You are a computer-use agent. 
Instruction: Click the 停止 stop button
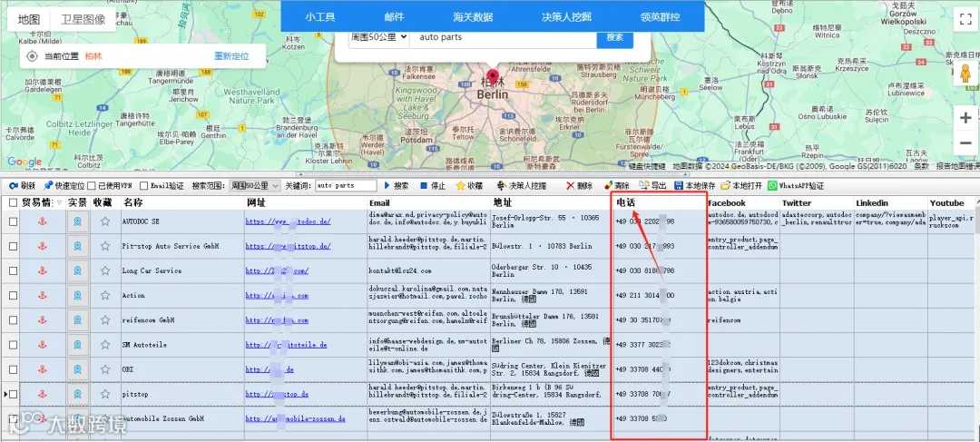pyautogui.click(x=433, y=186)
